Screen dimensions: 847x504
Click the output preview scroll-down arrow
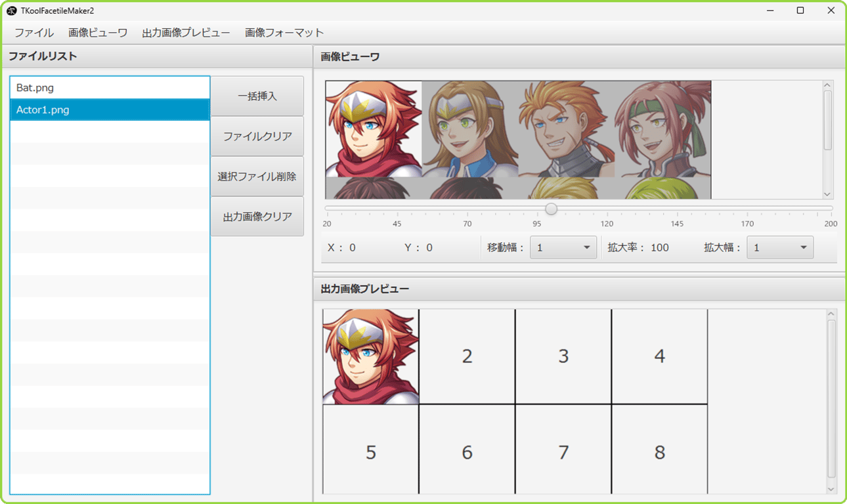coord(831,489)
